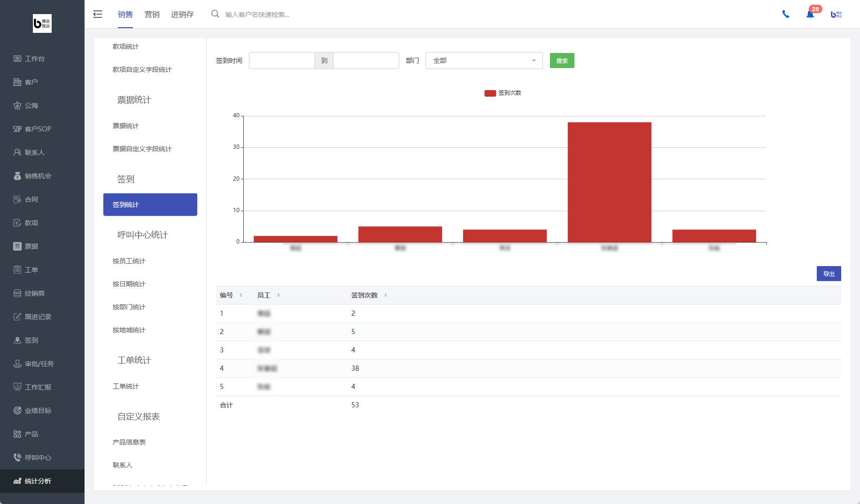
Task: Click the green 搜索 button
Action: (x=562, y=61)
